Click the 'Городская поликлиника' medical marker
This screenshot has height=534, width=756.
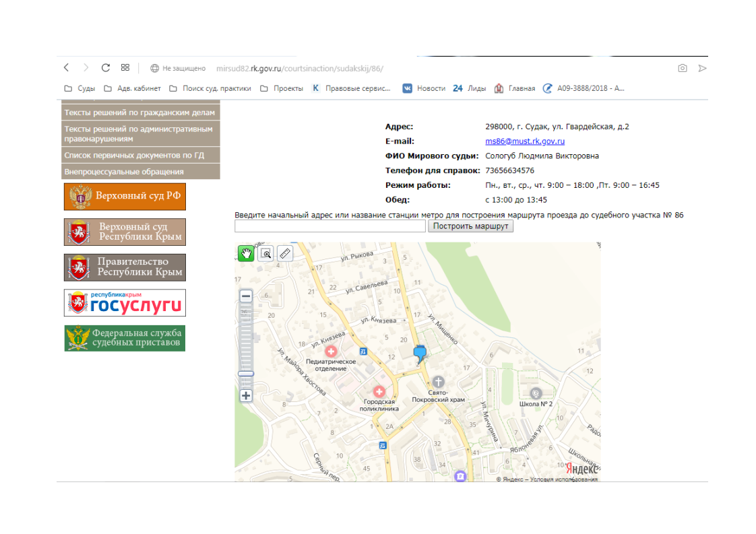pos(379,391)
